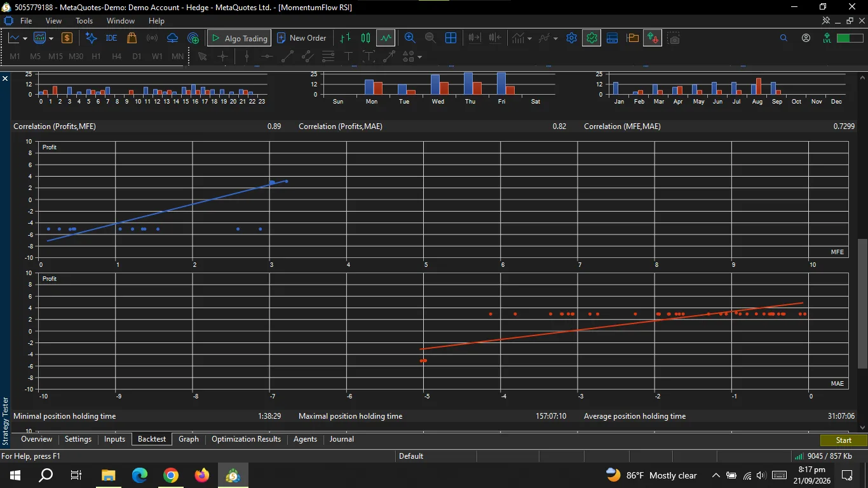Open the user account profile icon
868x488 pixels.
pyautogui.click(x=806, y=38)
